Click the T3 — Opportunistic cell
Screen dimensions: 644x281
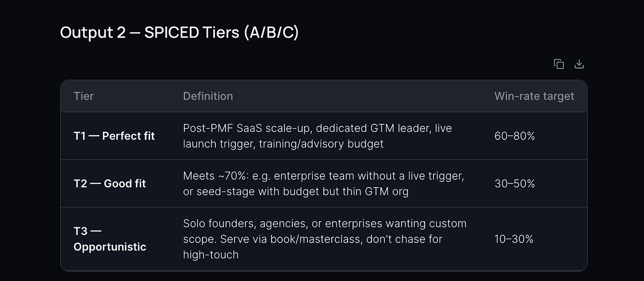[110, 239]
